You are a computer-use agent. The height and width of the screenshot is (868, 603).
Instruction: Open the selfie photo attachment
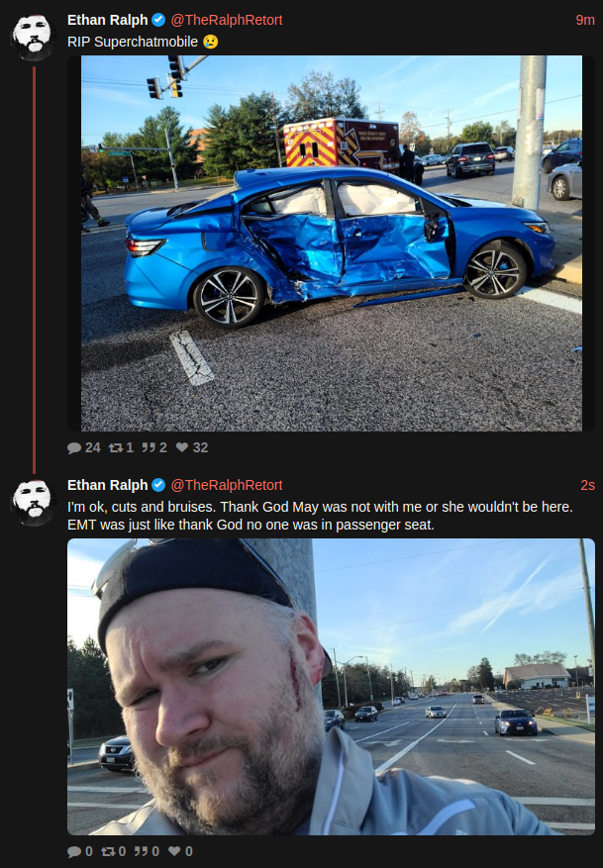click(x=331, y=687)
